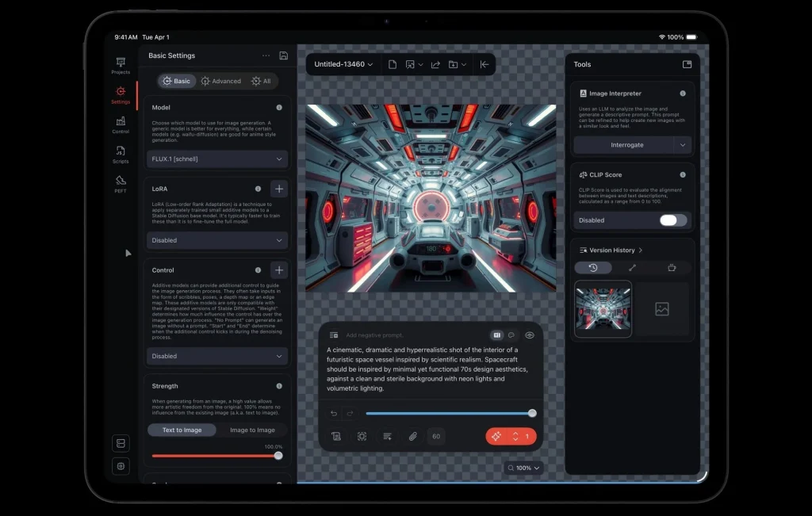Screen dimensions: 812x516
Task: Toggle prompt visibility with the eye icon
Action: coord(530,335)
